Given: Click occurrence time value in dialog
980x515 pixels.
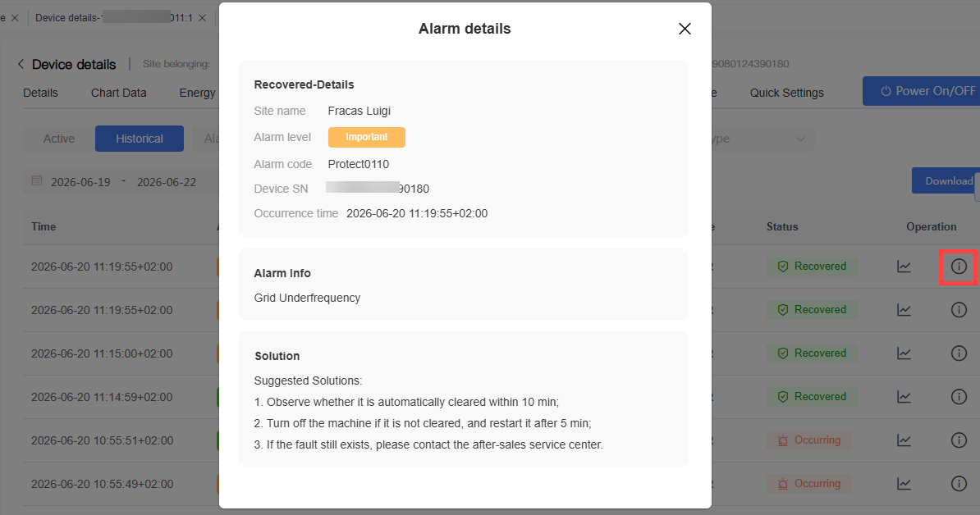Looking at the screenshot, I should [x=417, y=213].
